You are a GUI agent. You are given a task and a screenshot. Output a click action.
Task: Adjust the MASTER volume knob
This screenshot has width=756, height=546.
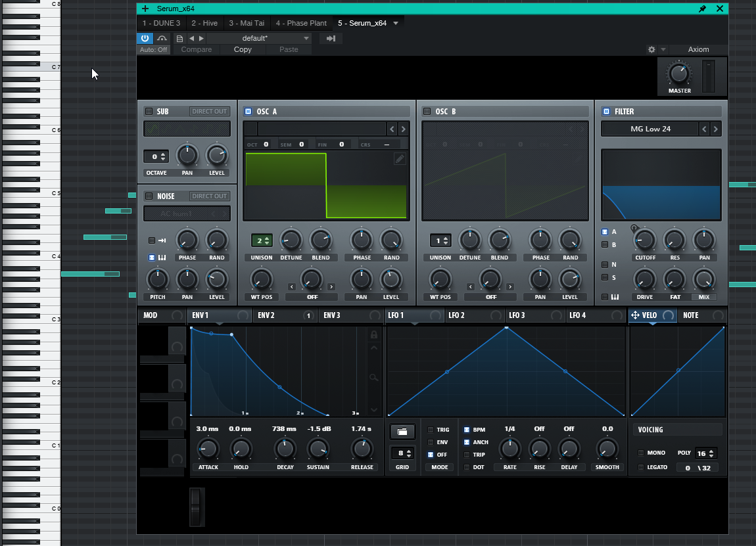pyautogui.click(x=679, y=73)
